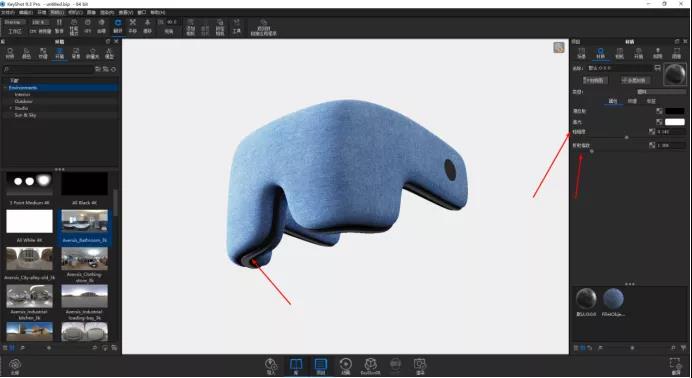Open the Window menu
Image resolution: width=692 pixels, height=378 pixels.
point(141,13)
